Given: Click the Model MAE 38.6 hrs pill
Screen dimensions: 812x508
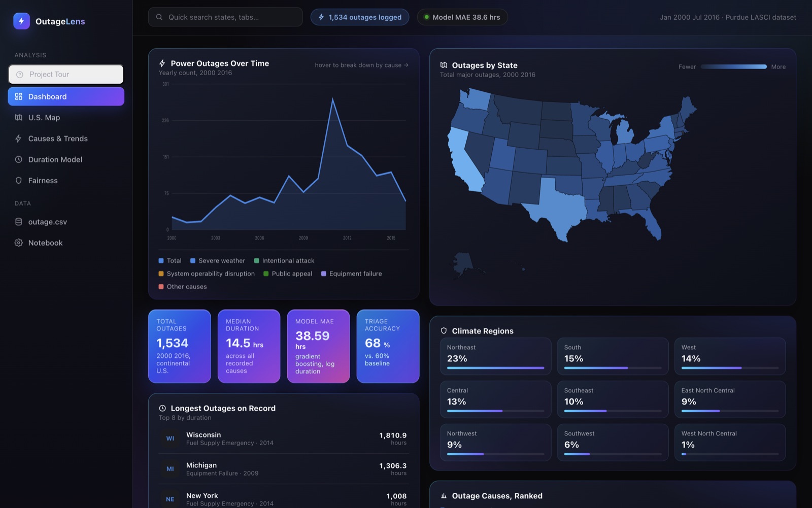Looking at the screenshot, I should click(x=462, y=17).
